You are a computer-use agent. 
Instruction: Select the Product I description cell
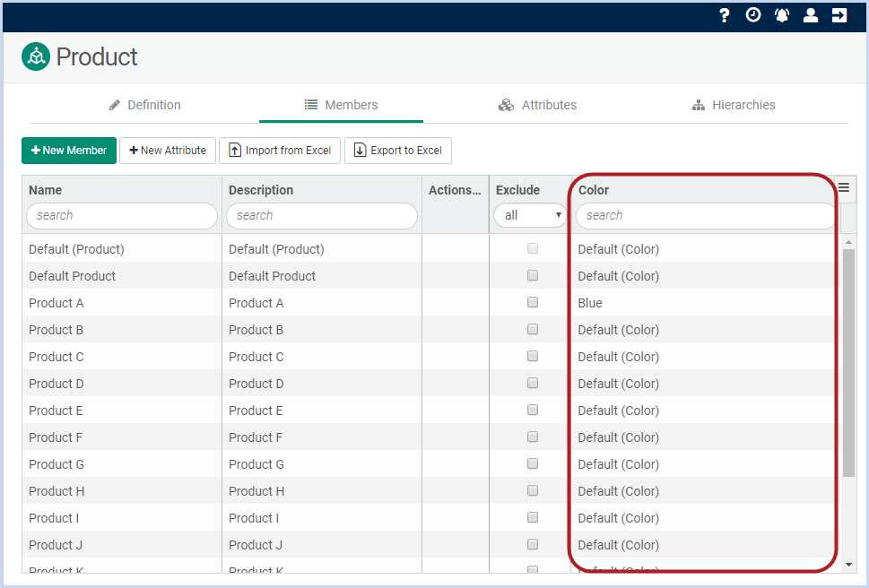(322, 518)
